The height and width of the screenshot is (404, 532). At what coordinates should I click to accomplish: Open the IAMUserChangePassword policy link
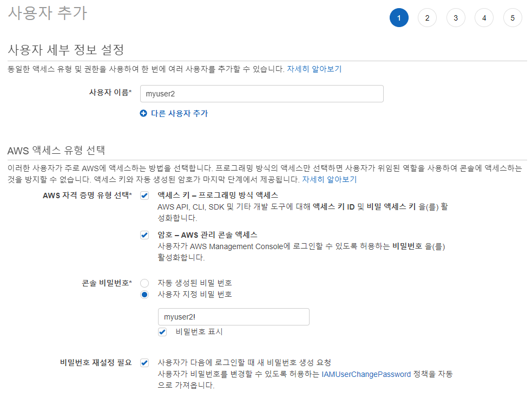tap(366, 374)
